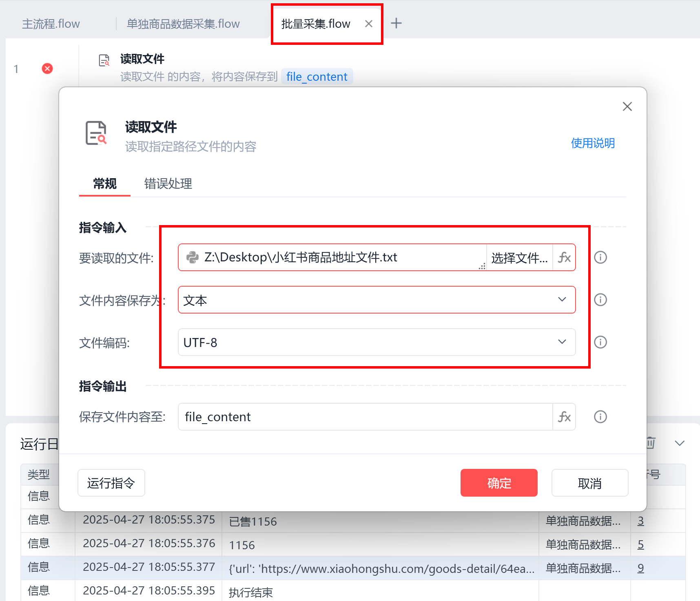Click the 运行指令 button
The image size is (700, 601).
pos(111,483)
